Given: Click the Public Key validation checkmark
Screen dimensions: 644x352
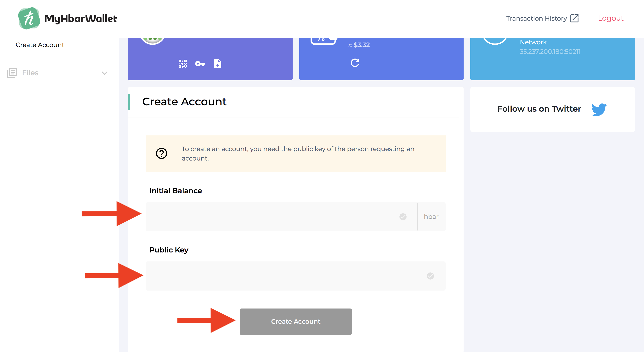Looking at the screenshot, I should click(430, 276).
